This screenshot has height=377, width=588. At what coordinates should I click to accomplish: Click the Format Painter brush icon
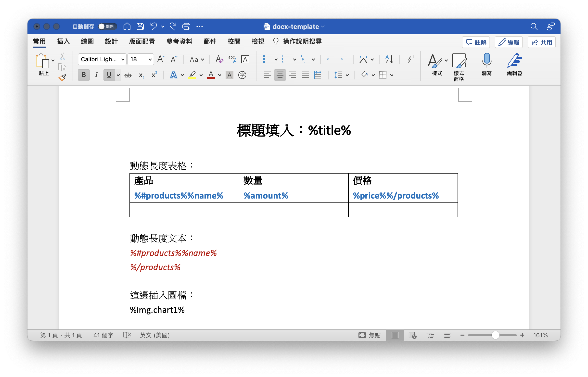63,78
